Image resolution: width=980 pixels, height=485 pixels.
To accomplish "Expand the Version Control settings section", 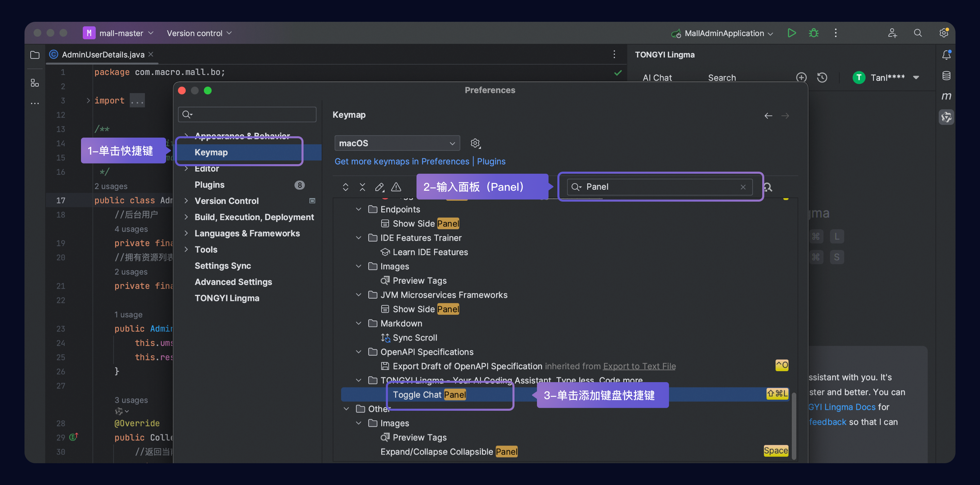I will 186,201.
